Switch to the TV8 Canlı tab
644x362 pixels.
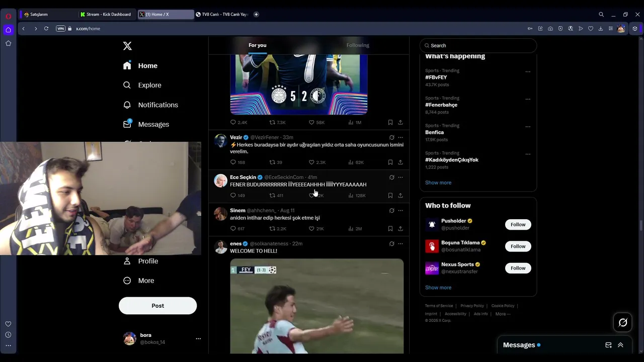222,15
